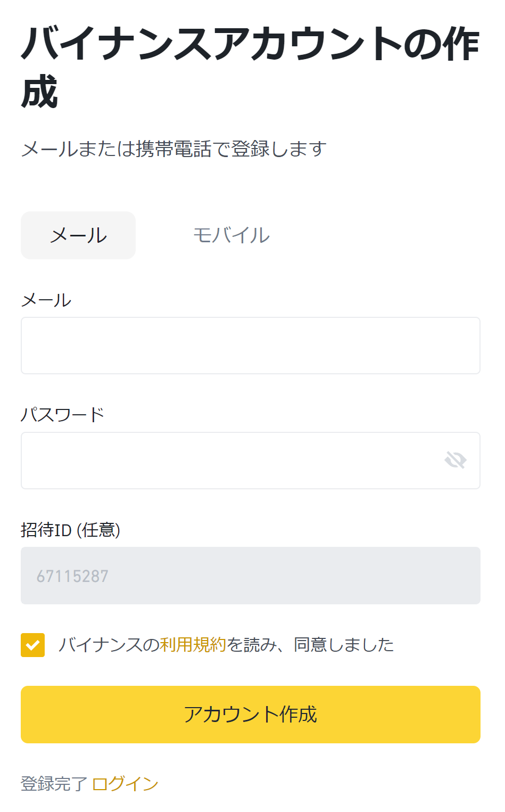Focus the メール input field

click(x=251, y=346)
